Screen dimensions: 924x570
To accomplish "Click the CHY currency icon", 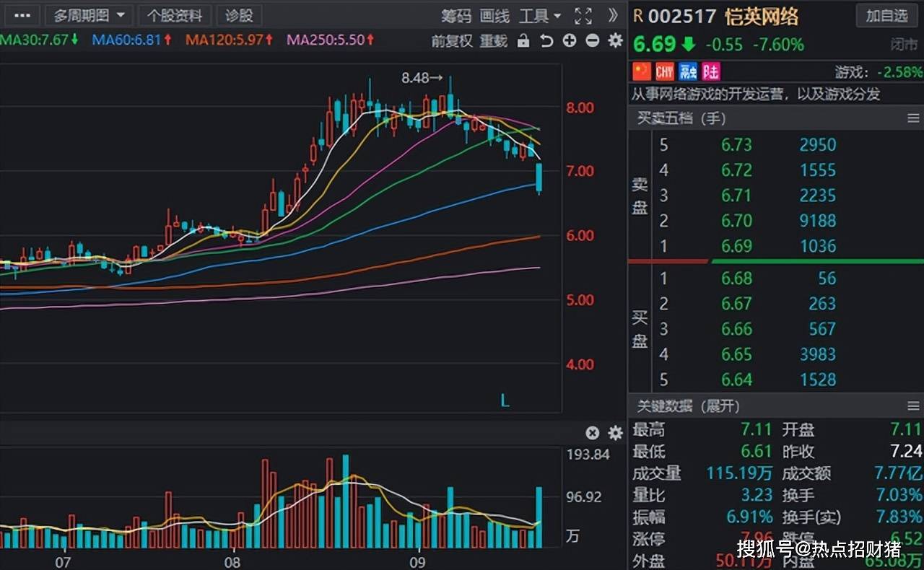I will 664,71.
